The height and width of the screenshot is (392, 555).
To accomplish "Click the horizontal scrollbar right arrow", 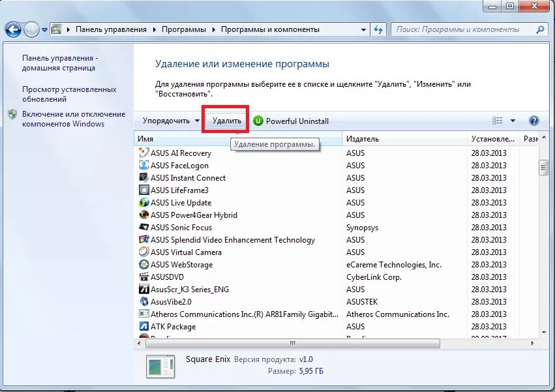I will click(532, 343).
